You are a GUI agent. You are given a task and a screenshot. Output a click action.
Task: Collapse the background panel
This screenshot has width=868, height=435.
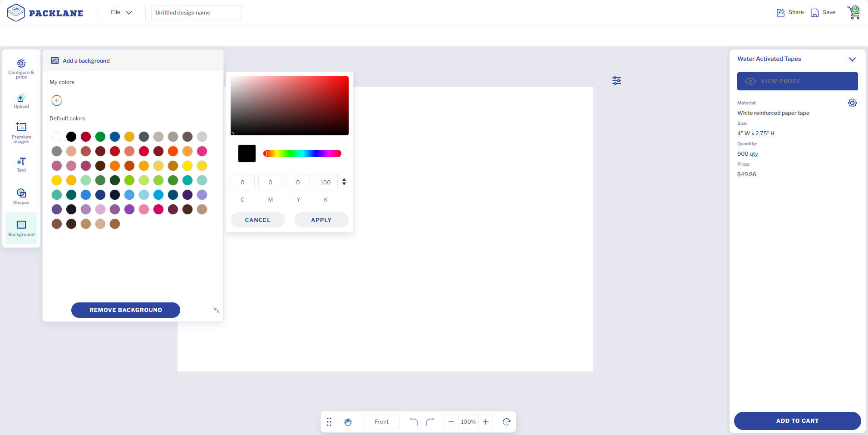217,310
